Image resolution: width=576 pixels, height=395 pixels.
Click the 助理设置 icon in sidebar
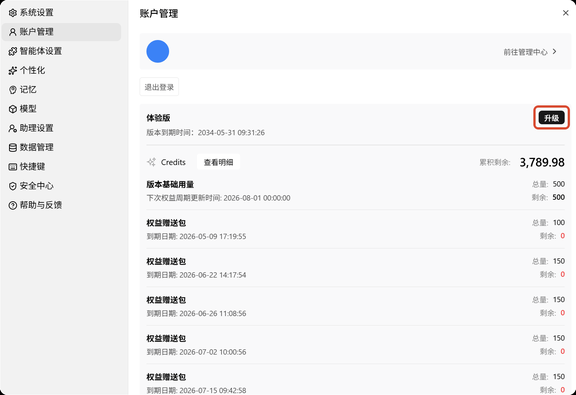12,128
